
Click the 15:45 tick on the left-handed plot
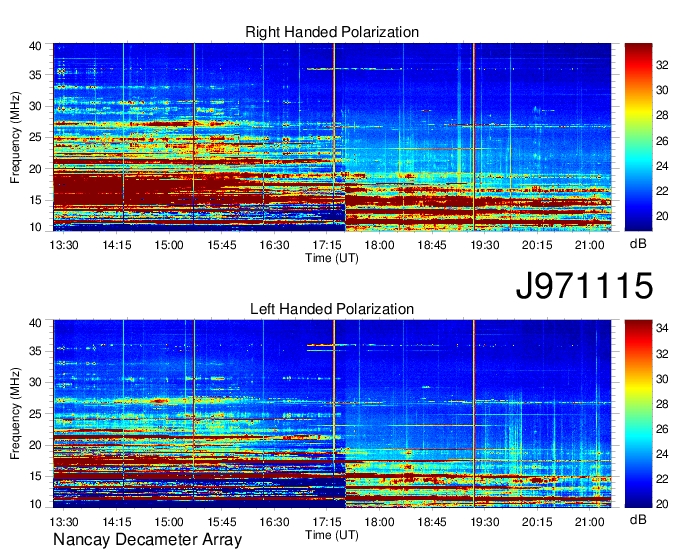tap(222, 522)
